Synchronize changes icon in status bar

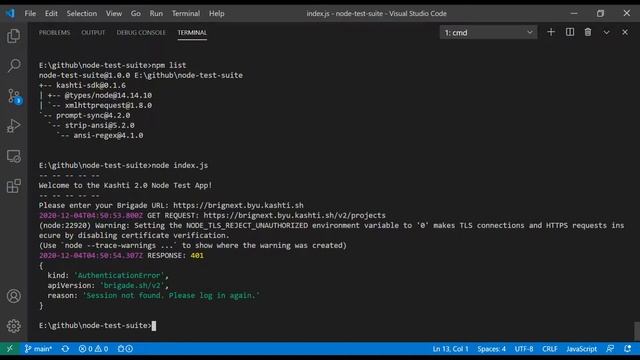pyautogui.click(x=65, y=349)
